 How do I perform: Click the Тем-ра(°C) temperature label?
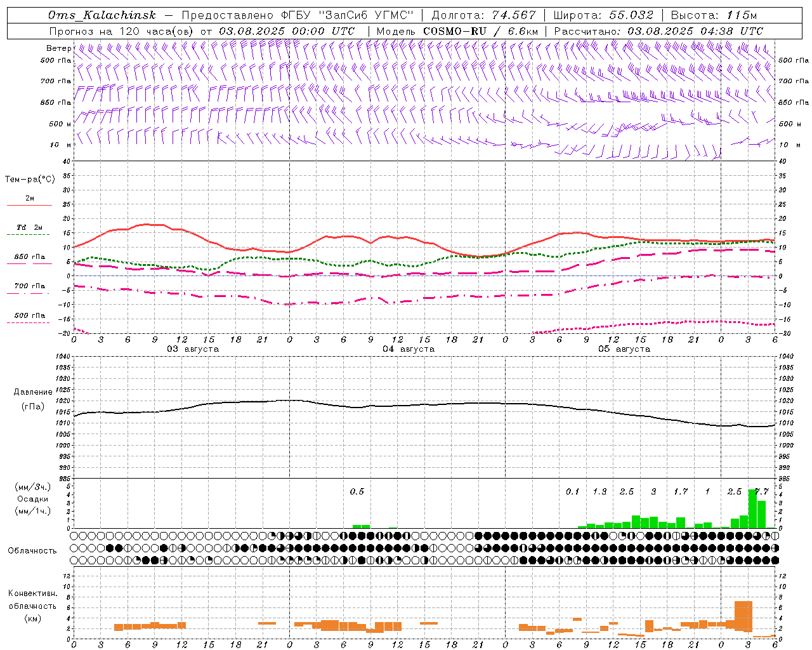click(30, 179)
